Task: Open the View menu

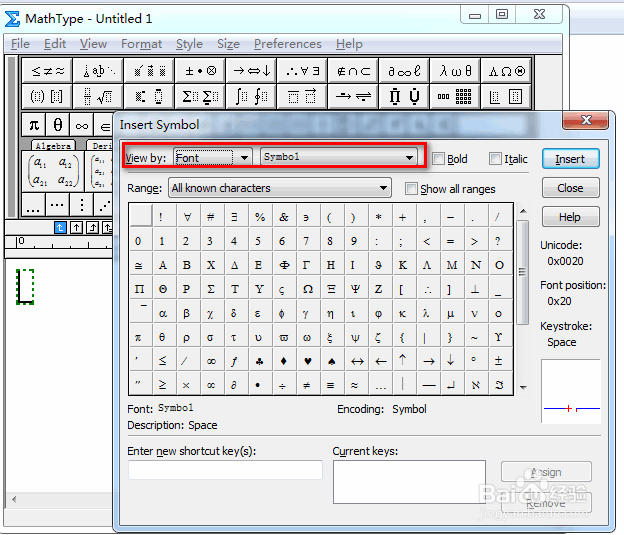Action: (x=94, y=44)
